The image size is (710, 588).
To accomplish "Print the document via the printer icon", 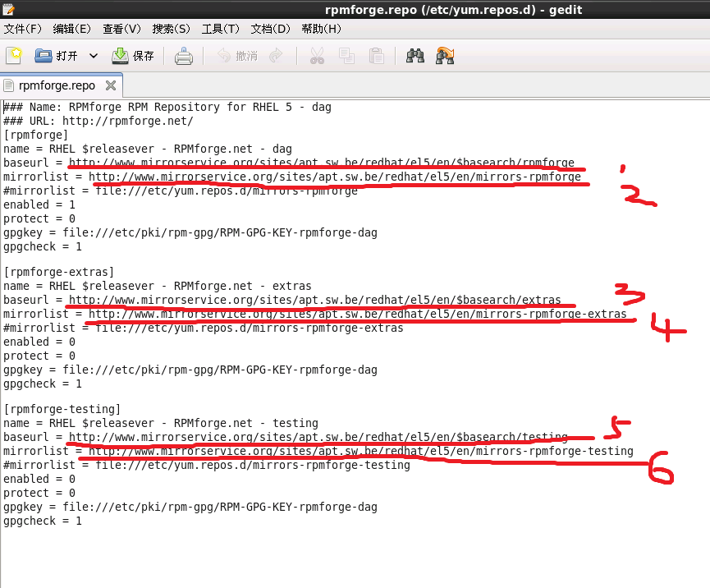I will pyautogui.click(x=184, y=56).
